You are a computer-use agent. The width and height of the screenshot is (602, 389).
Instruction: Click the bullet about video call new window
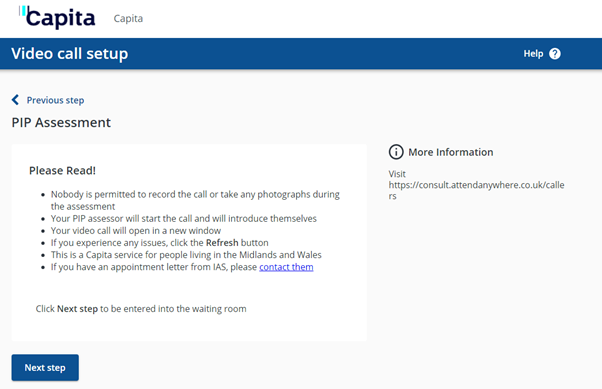pos(136,231)
